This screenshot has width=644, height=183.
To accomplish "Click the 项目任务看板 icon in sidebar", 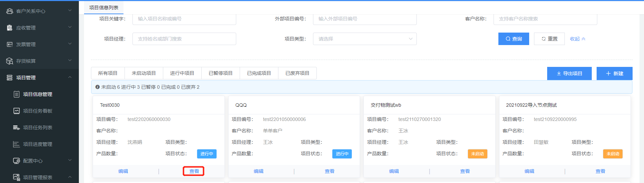I will point(17,111).
